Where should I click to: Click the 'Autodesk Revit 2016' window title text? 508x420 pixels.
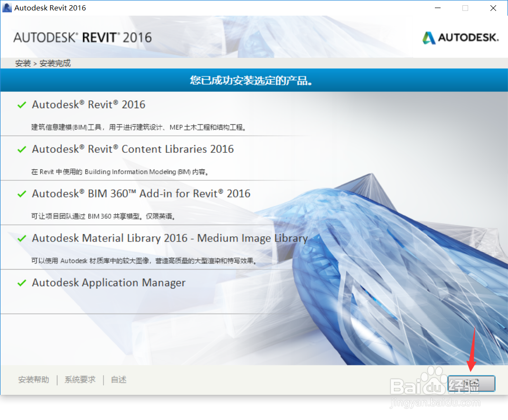(x=50, y=8)
